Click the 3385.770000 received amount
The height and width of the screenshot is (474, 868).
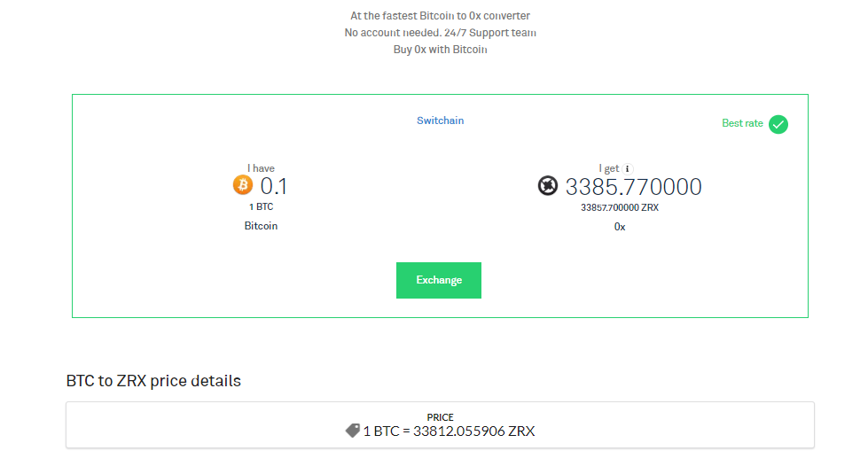coord(633,187)
